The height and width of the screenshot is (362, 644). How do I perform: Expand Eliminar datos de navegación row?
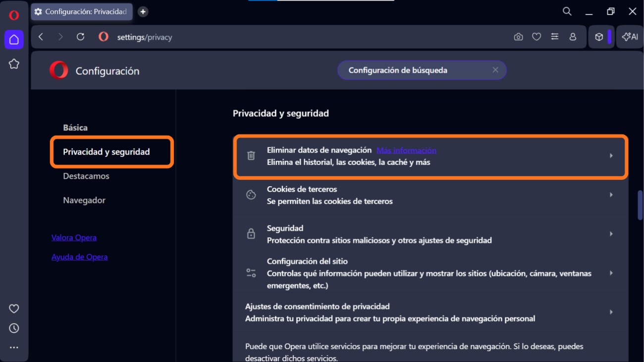[611, 156]
